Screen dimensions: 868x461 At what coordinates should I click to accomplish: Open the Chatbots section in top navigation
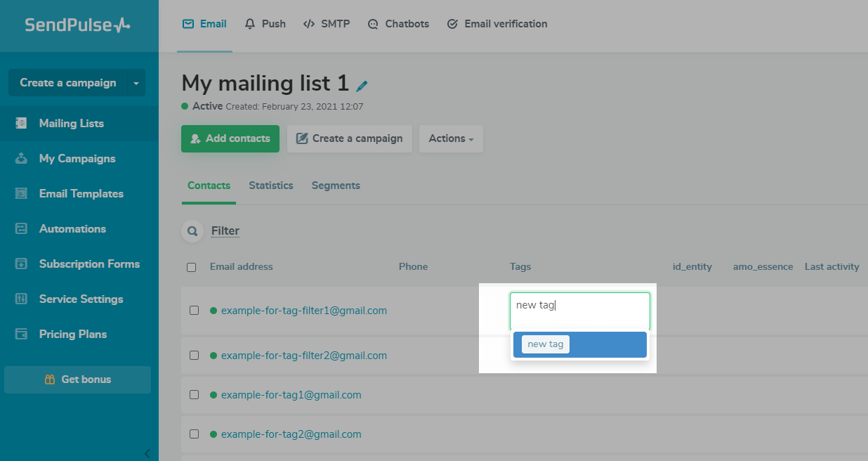398,24
